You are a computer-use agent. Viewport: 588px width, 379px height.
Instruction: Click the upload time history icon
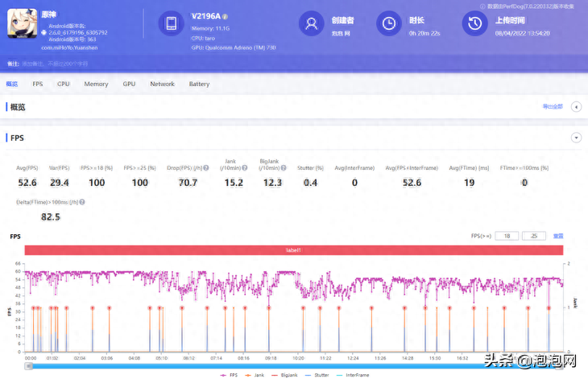click(474, 23)
